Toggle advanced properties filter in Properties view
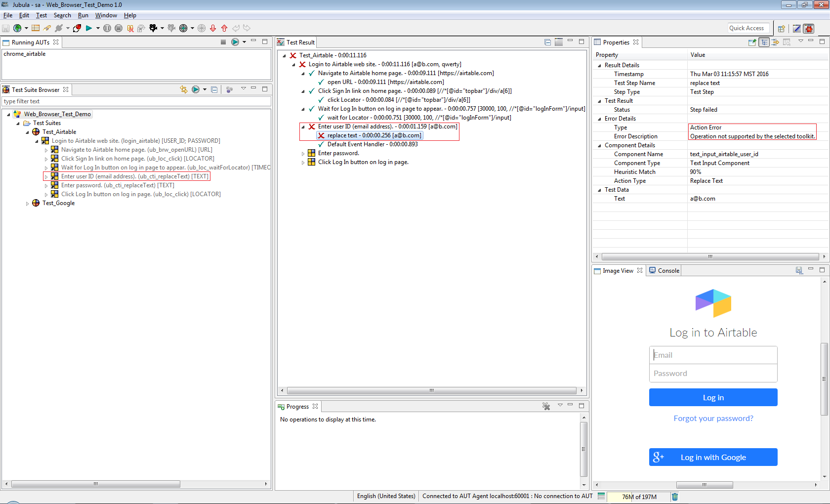 (776, 42)
